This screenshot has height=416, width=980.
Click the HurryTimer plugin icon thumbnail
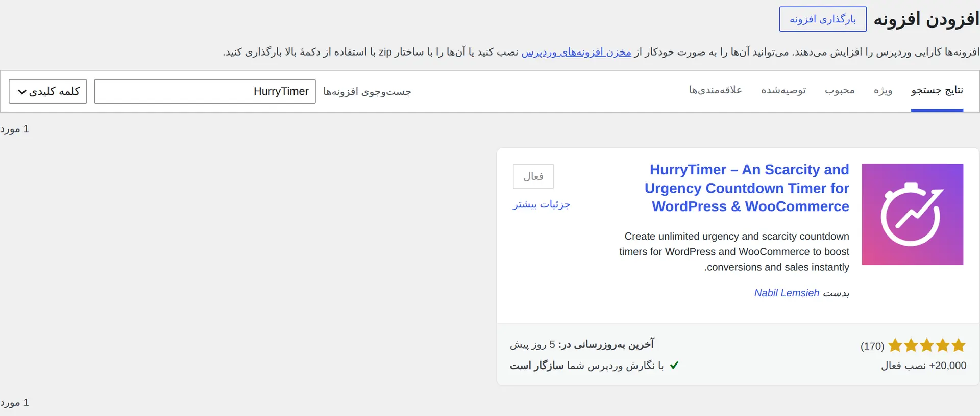pos(913,214)
